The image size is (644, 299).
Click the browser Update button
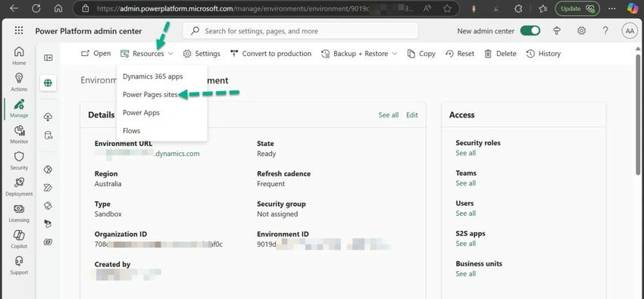[577, 8]
